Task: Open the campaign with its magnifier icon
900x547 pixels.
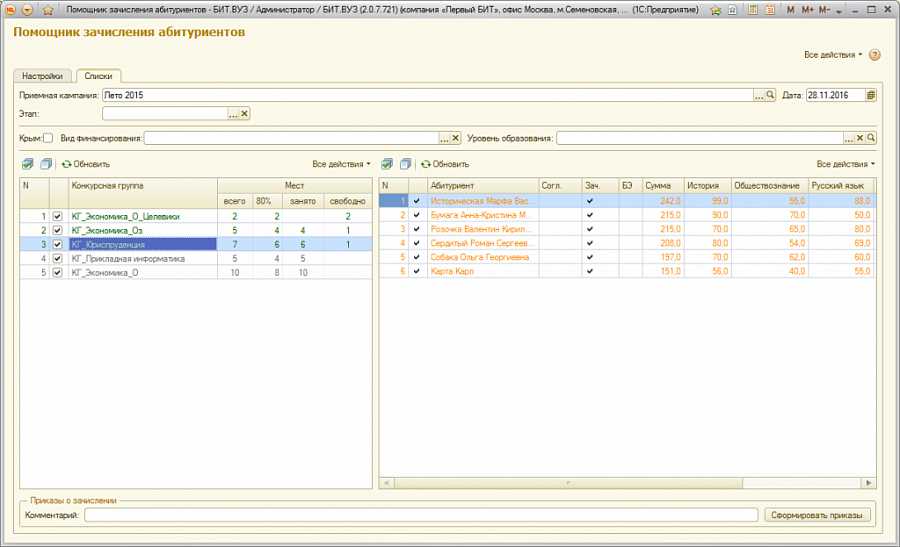Action: (x=770, y=95)
